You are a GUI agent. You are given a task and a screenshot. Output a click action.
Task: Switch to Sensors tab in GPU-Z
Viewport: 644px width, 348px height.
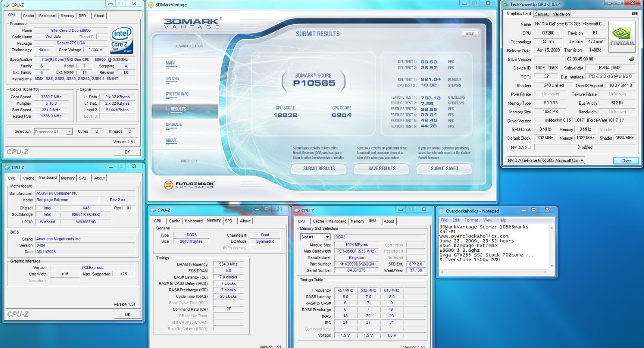pyautogui.click(x=542, y=14)
